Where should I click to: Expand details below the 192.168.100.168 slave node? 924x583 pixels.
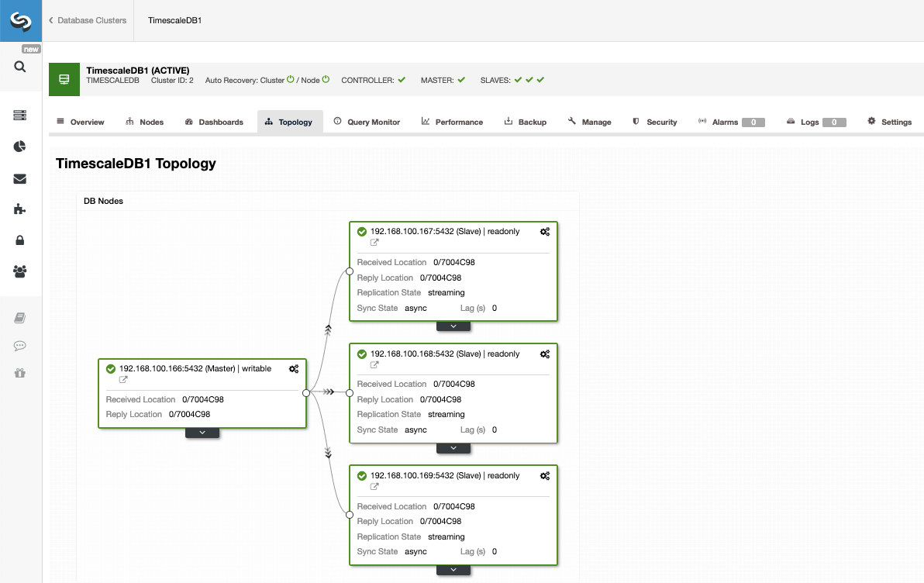(453, 448)
